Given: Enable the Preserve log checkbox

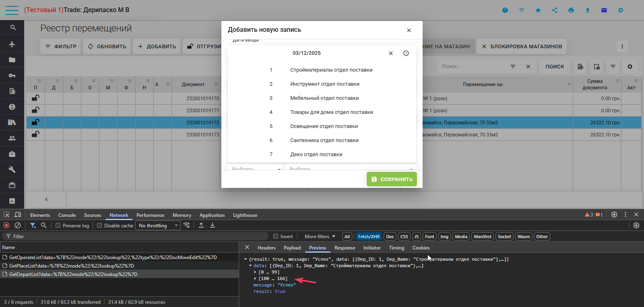Looking at the screenshot, I should tap(58, 225).
